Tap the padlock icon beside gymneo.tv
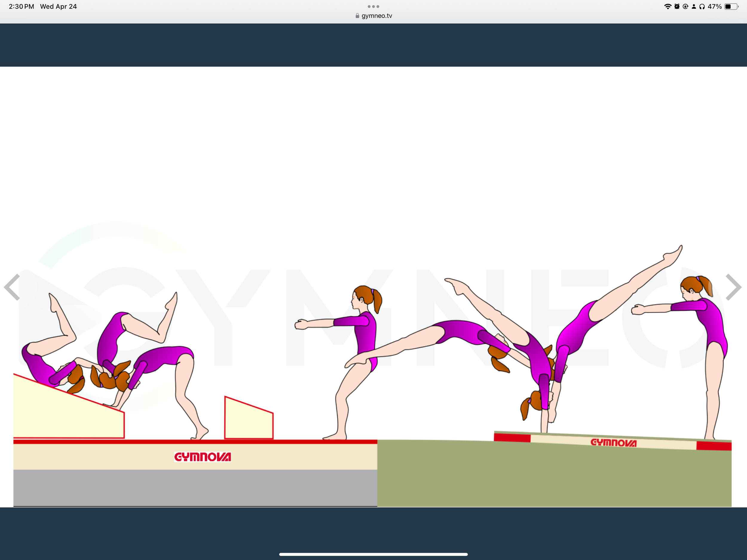747x560 pixels. click(357, 16)
